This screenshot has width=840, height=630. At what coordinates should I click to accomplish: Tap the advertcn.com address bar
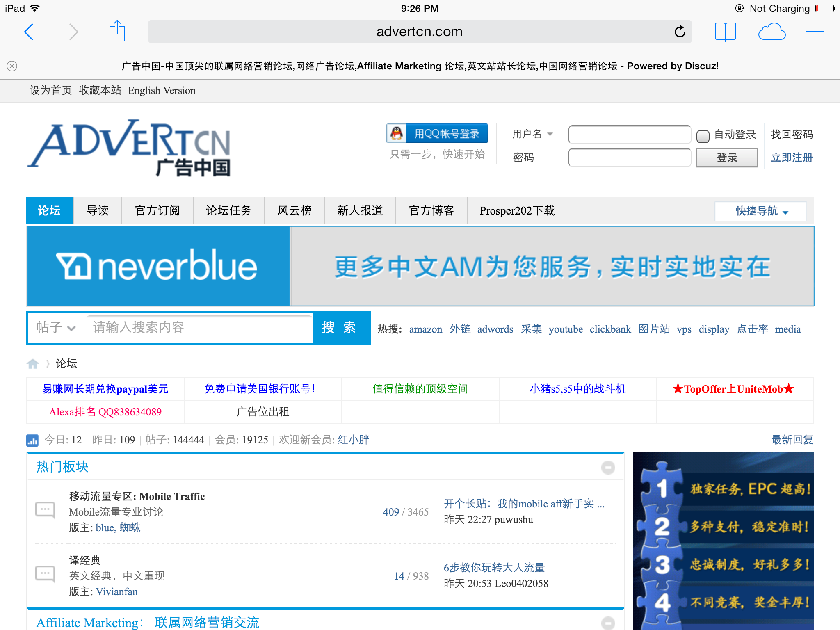420,32
